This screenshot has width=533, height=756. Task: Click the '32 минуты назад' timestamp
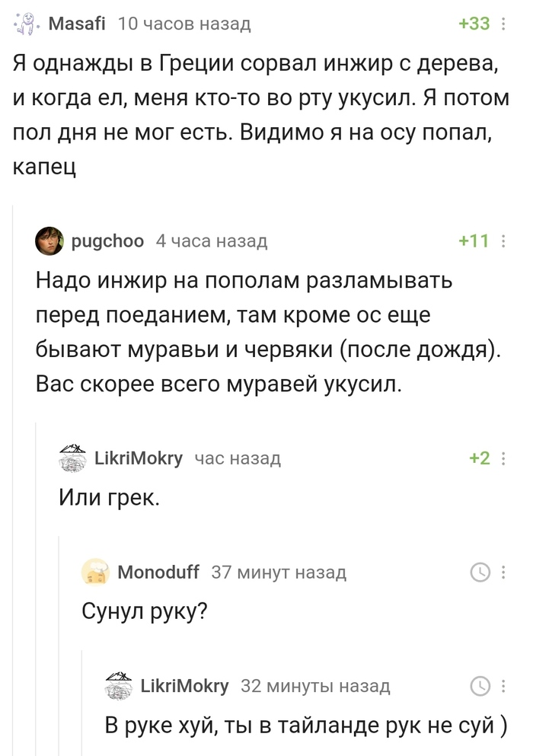pyautogui.click(x=316, y=686)
